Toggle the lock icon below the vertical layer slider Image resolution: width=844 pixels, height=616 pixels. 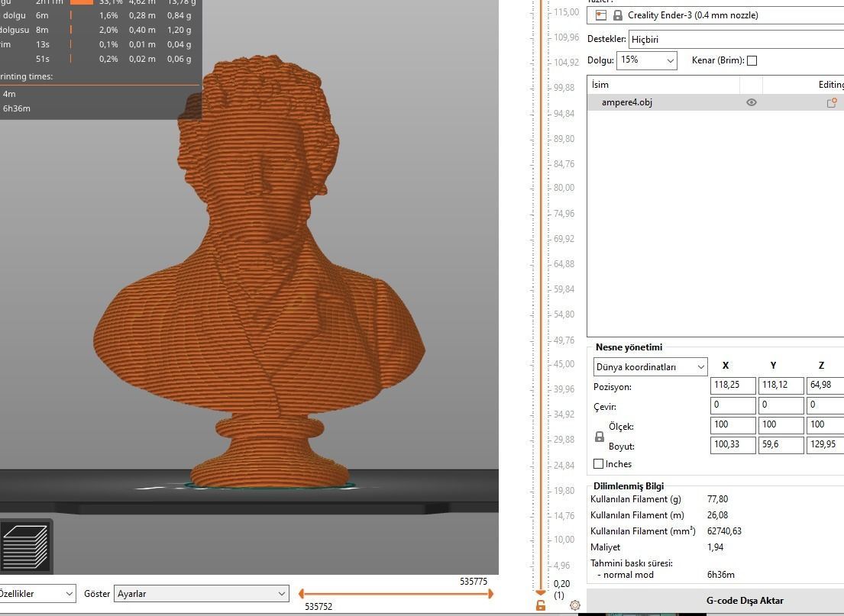(x=541, y=605)
